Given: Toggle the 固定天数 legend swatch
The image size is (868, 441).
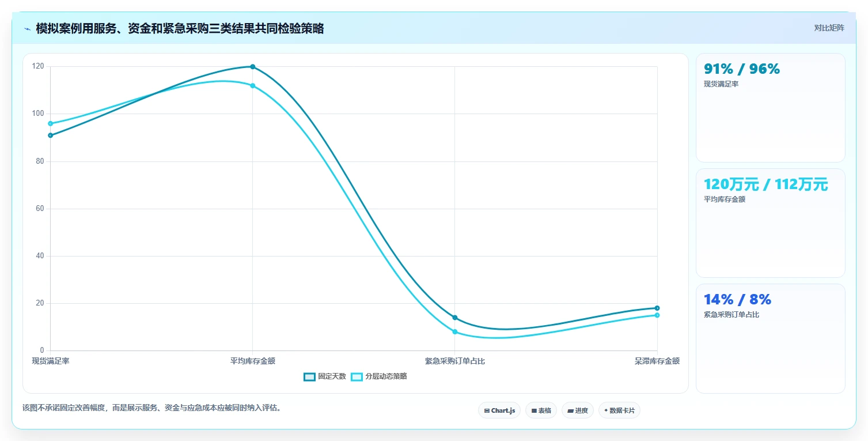Looking at the screenshot, I should coord(309,376).
